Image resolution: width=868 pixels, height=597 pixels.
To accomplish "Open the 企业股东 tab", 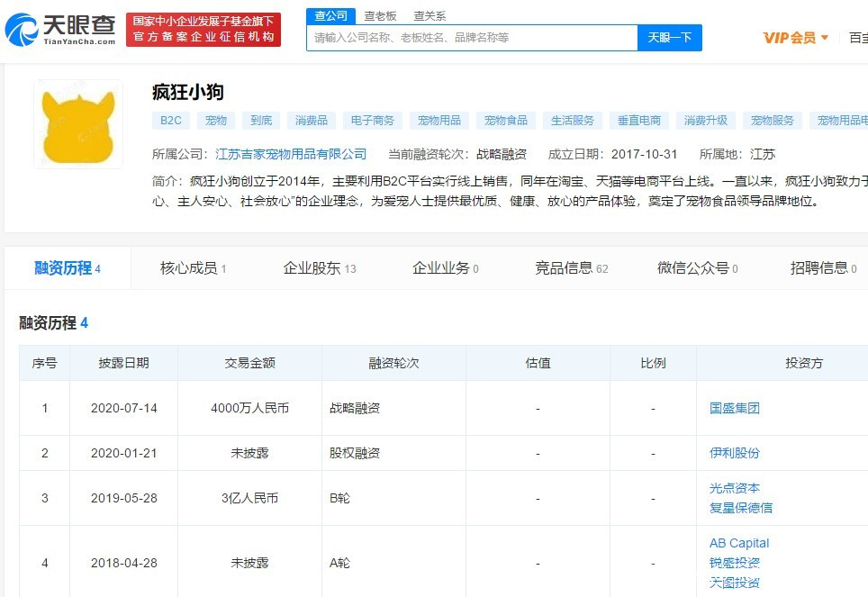I will tap(320, 268).
